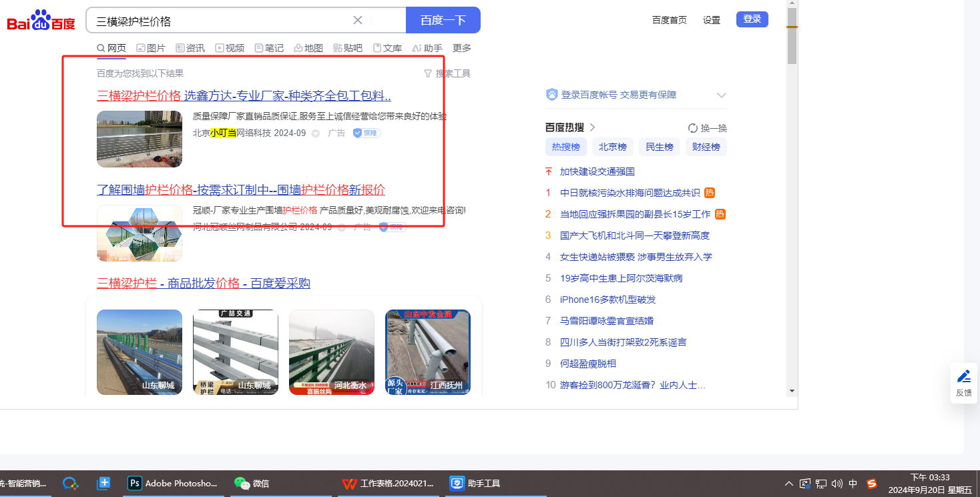Open hot topic 女生快递站被猥亵 涉事男生放弃入学

coord(636,257)
